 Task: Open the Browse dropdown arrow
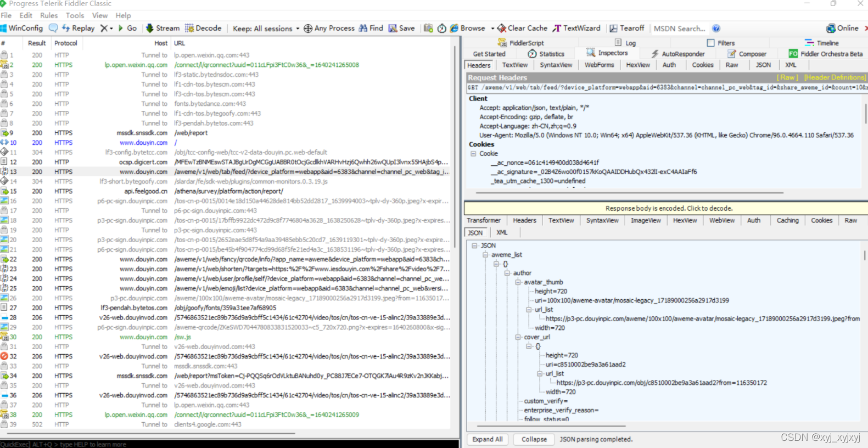click(492, 29)
